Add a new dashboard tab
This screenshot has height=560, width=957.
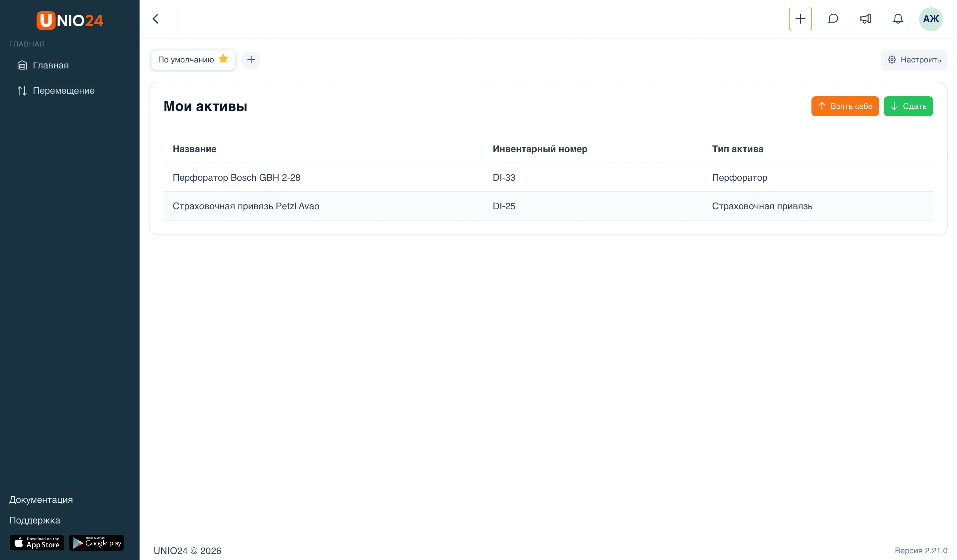251,59
